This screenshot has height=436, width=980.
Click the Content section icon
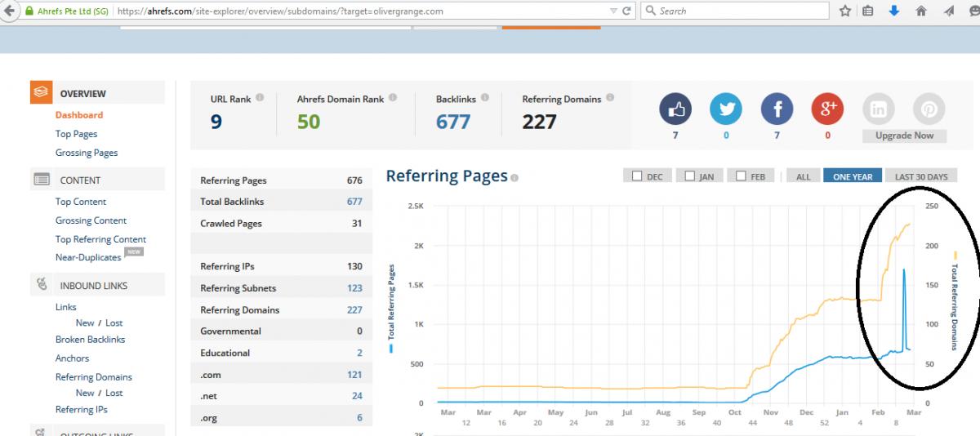point(42,180)
